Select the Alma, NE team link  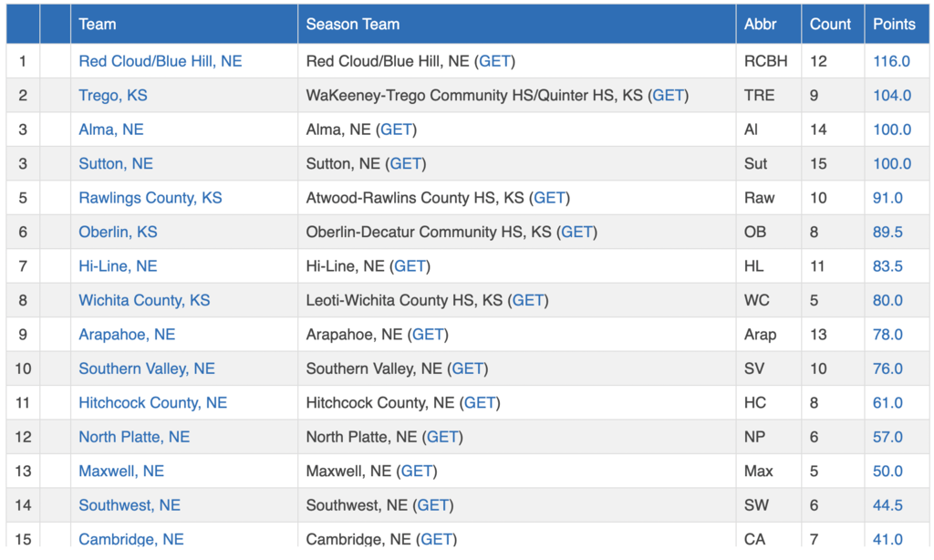coord(110,130)
